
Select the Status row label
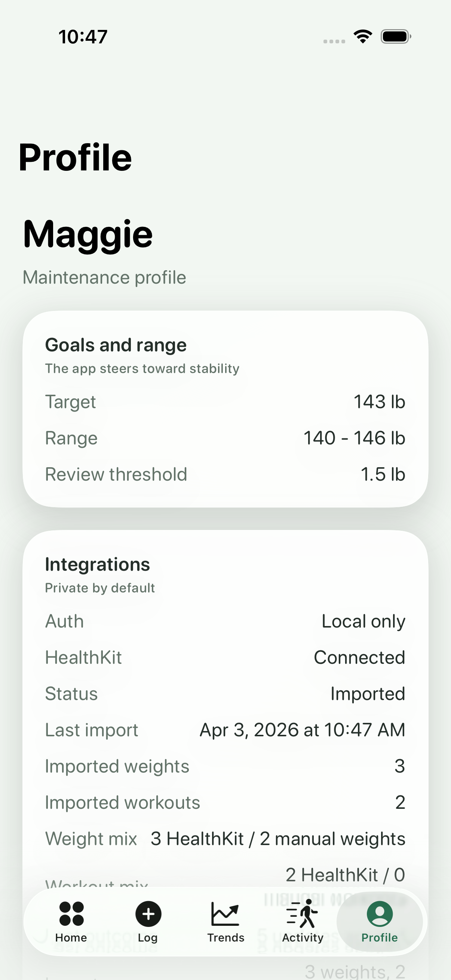pyautogui.click(x=71, y=694)
